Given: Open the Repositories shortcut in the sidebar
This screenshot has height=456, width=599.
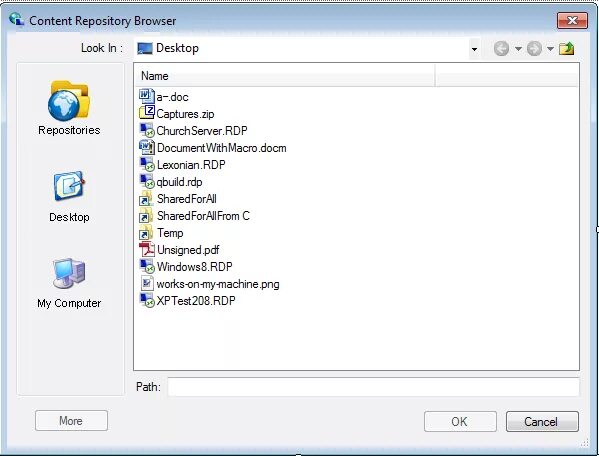Looking at the screenshot, I should point(69,108).
